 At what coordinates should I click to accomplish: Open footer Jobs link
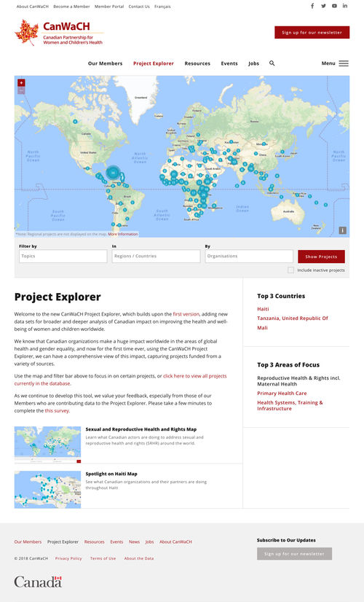(x=149, y=542)
